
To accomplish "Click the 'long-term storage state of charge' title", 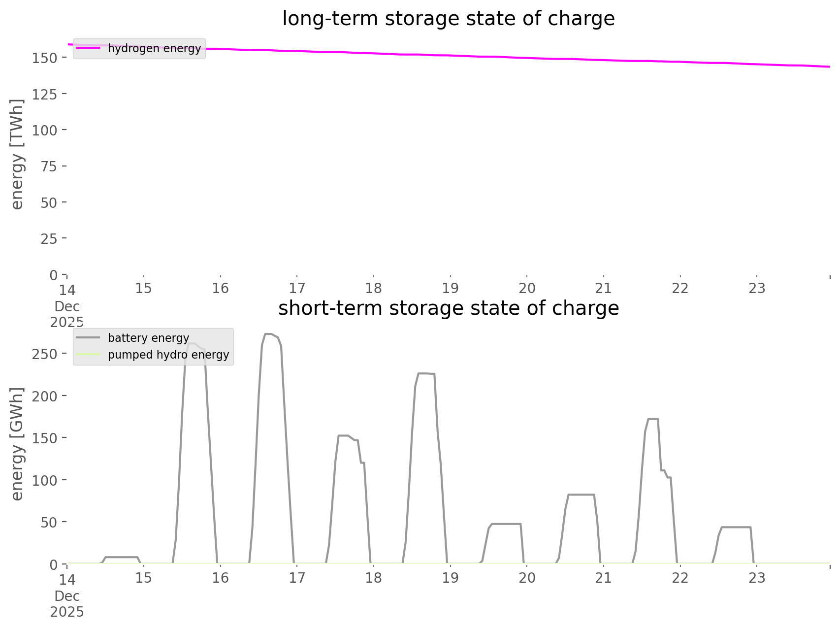I will point(448,19).
